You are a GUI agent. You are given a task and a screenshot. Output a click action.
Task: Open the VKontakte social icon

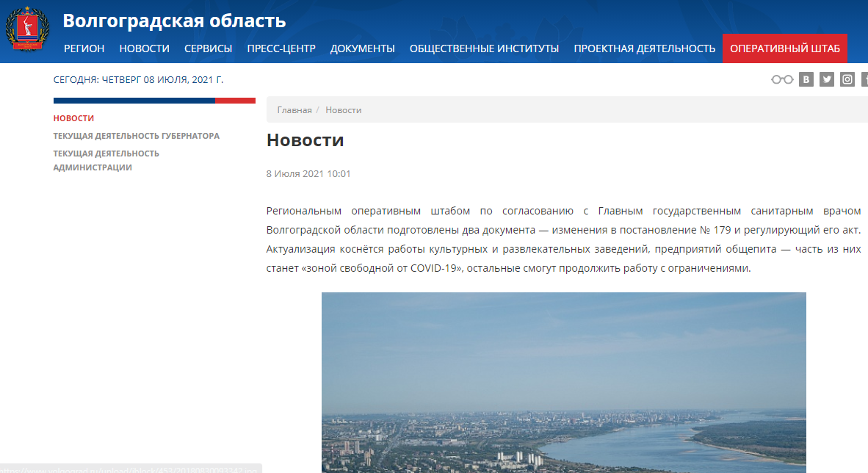[806, 79]
